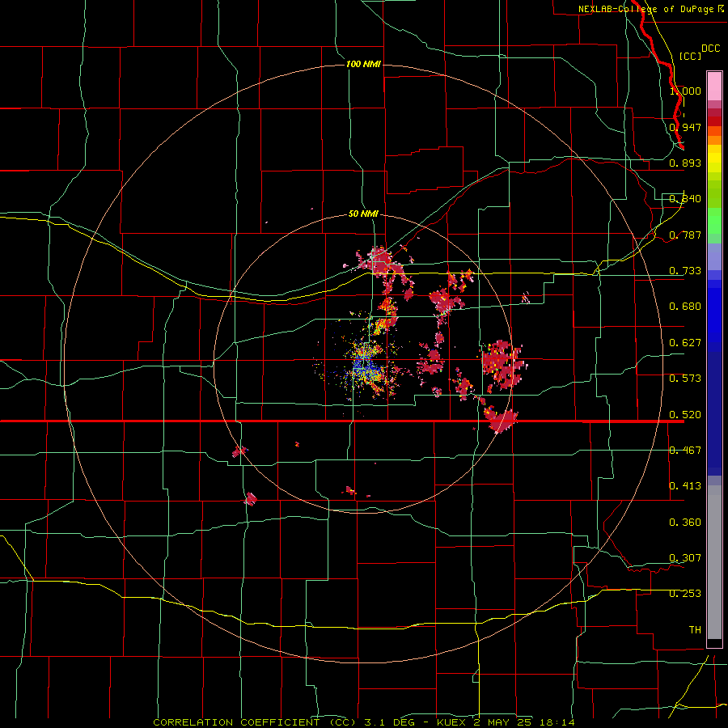Click the 0.360 legend value
The image size is (728, 728).
(685, 523)
